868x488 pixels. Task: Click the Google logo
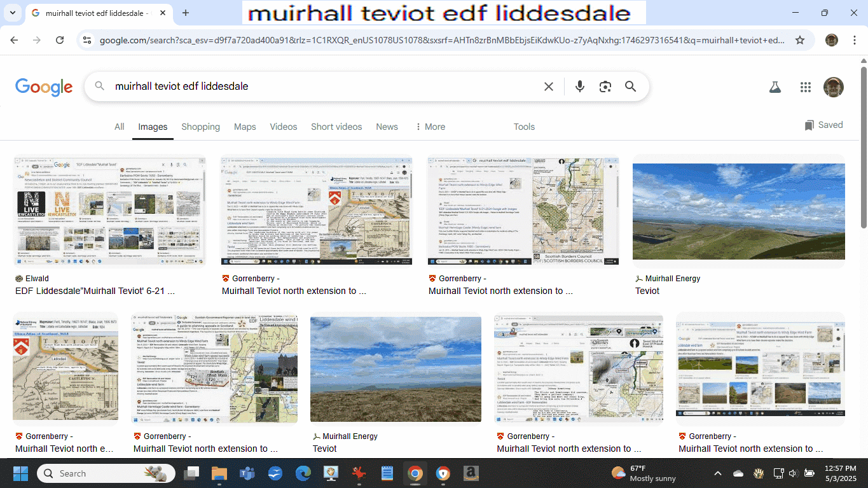tap(44, 87)
